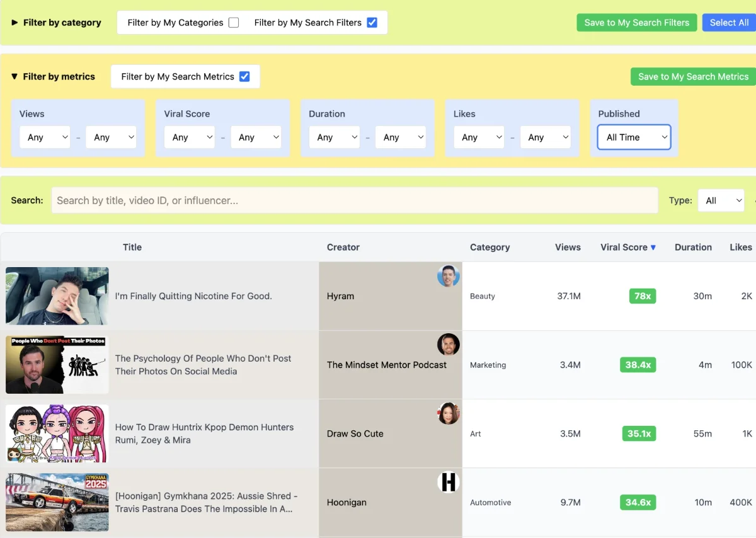Click the Viral Score sort arrow
The height and width of the screenshot is (538, 756).
tap(653, 248)
